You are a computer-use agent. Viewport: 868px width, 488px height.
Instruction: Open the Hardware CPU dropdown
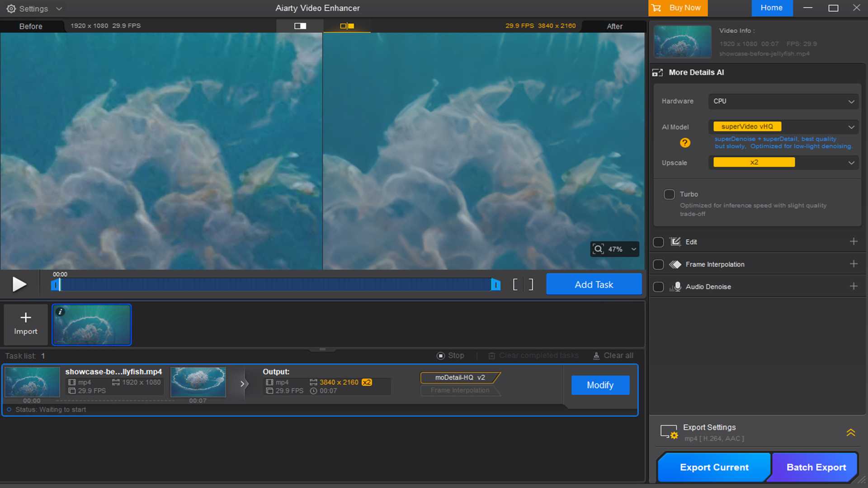[x=783, y=101]
